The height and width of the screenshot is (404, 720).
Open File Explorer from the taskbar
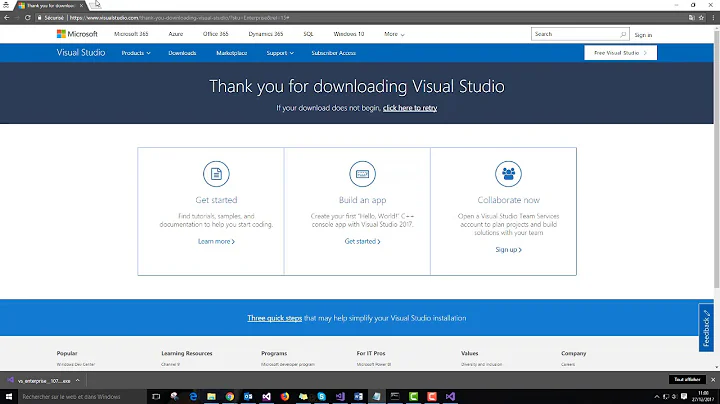[x=211, y=396]
